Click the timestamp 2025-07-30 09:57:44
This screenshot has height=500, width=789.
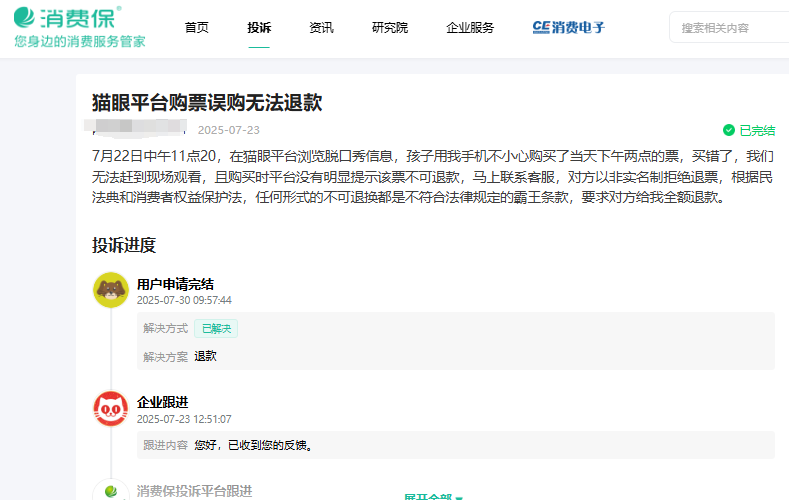(x=184, y=300)
